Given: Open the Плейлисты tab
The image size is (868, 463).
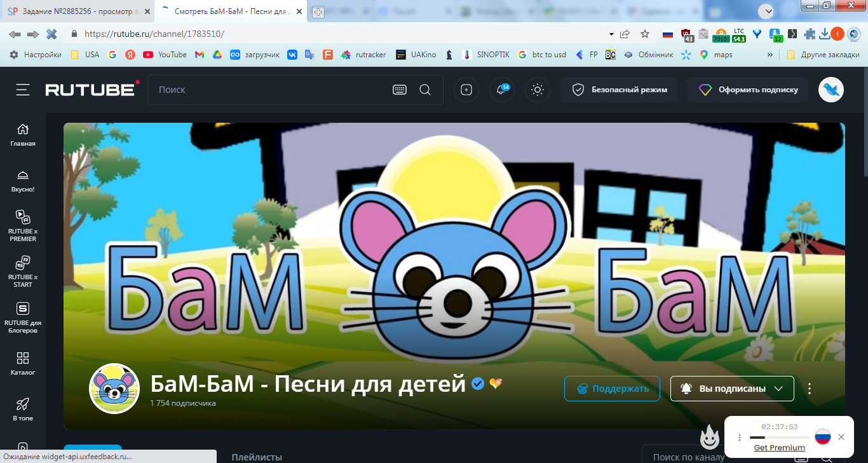Looking at the screenshot, I should pos(257,457).
